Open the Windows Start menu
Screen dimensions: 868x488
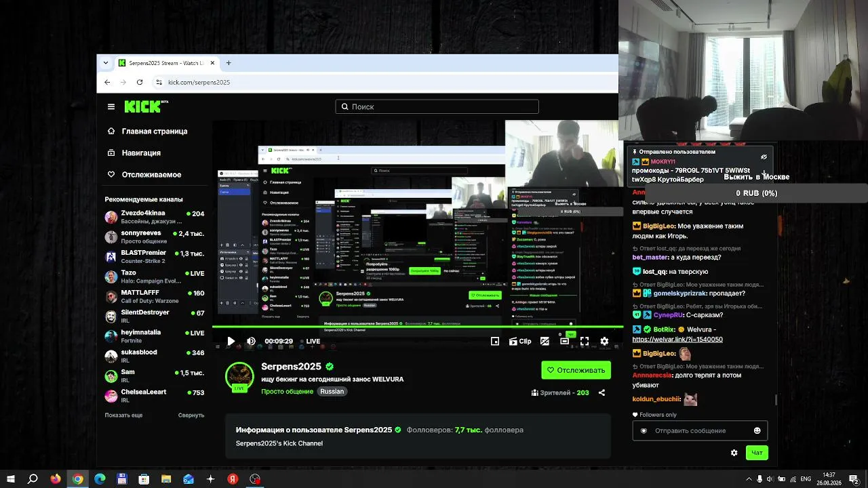pyautogui.click(x=11, y=479)
